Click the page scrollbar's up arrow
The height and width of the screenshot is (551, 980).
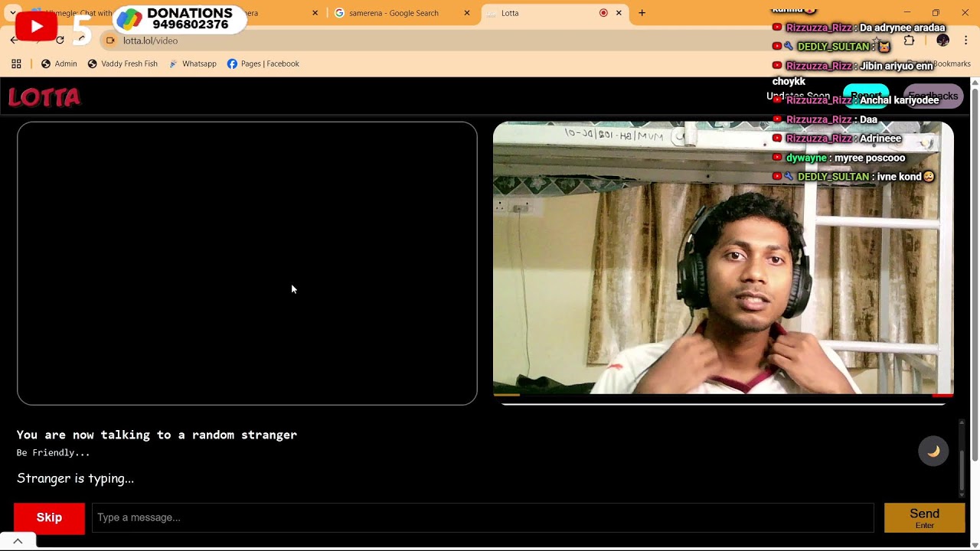[x=975, y=82]
